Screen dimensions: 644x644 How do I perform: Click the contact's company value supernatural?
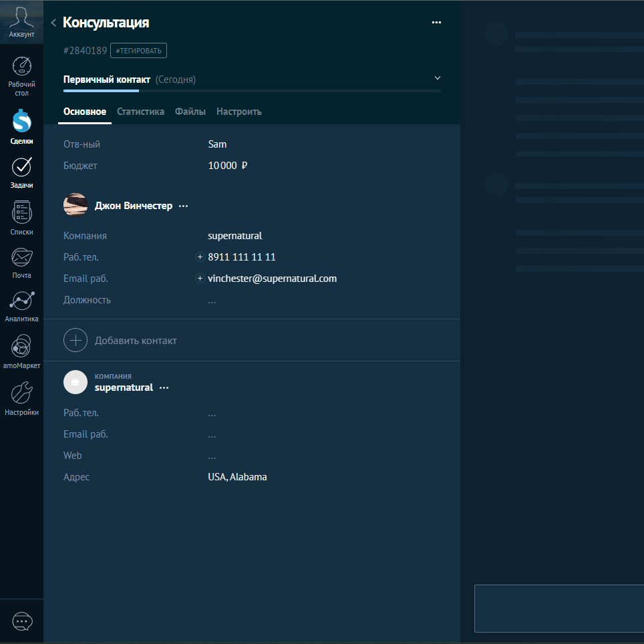[235, 236]
